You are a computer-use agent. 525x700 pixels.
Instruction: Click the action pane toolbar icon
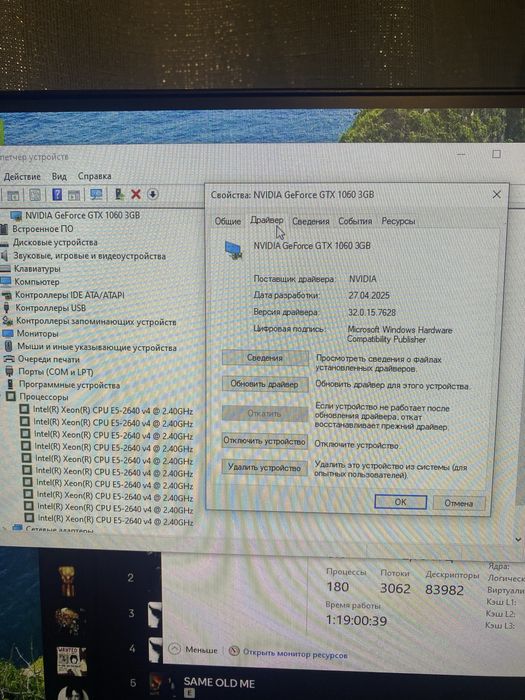pos(74,195)
